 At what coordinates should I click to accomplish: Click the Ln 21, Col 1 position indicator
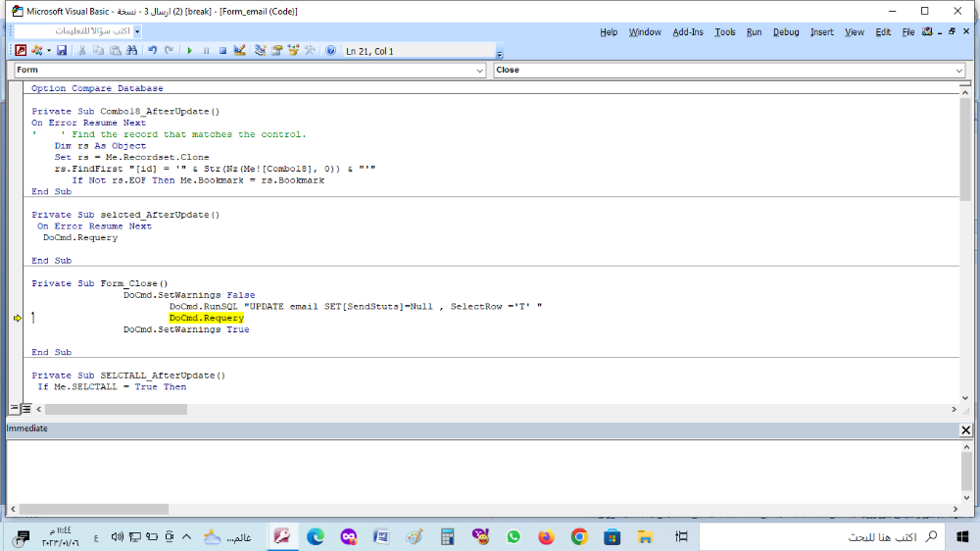tap(369, 51)
